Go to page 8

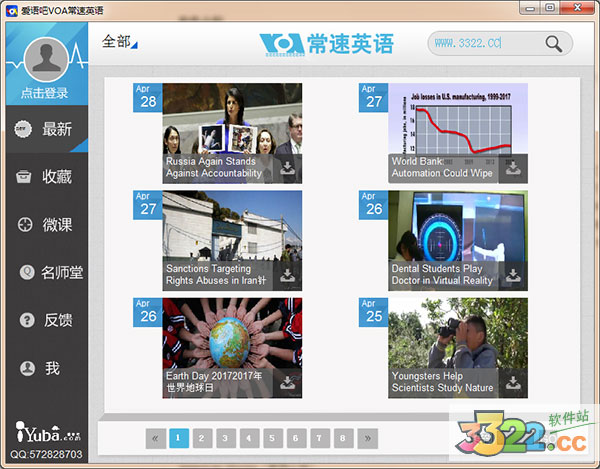[343, 438]
